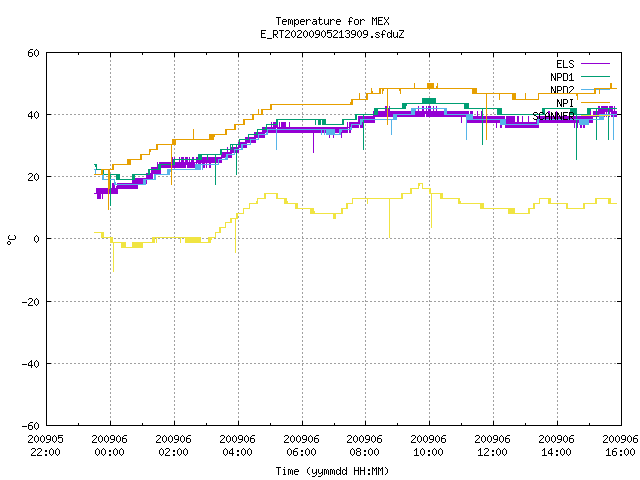Click the green NPD1 legend line sample
The image size is (640, 480).
click(596, 76)
